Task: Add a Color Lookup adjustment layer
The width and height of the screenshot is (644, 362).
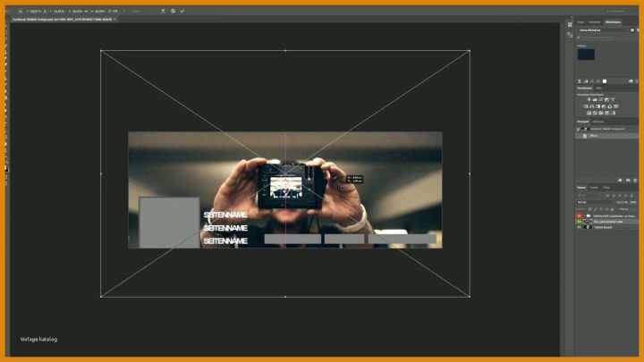Action: (616, 106)
